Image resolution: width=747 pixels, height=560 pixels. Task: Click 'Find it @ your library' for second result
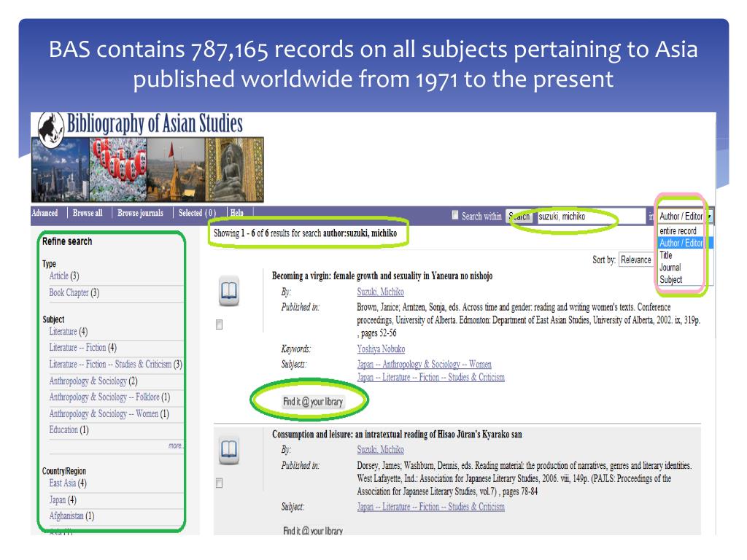[313, 531]
